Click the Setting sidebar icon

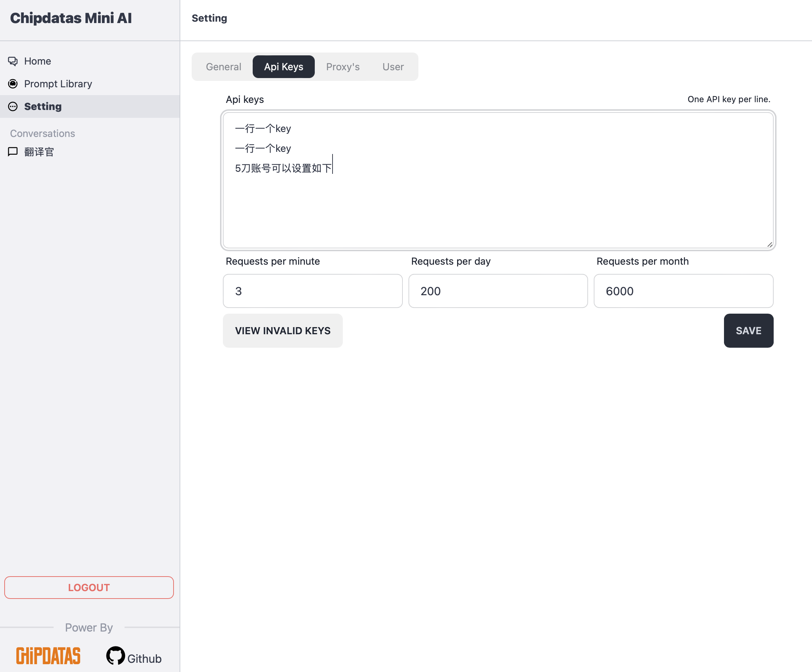click(13, 107)
